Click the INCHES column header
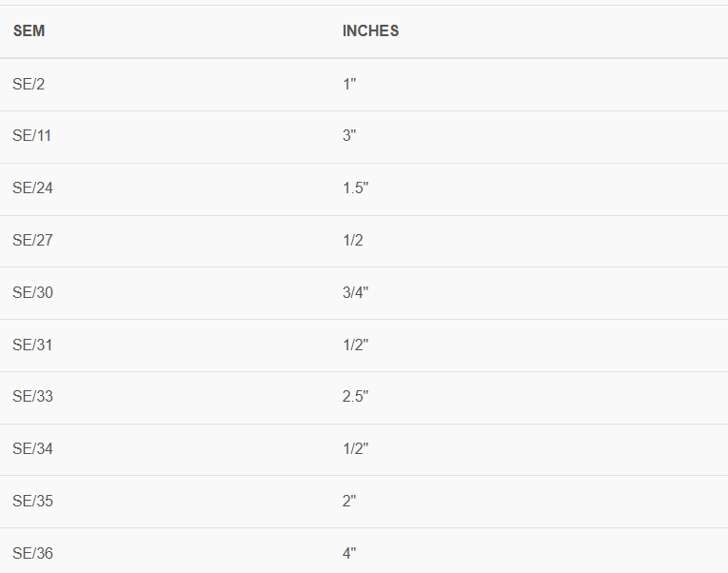 tap(370, 31)
